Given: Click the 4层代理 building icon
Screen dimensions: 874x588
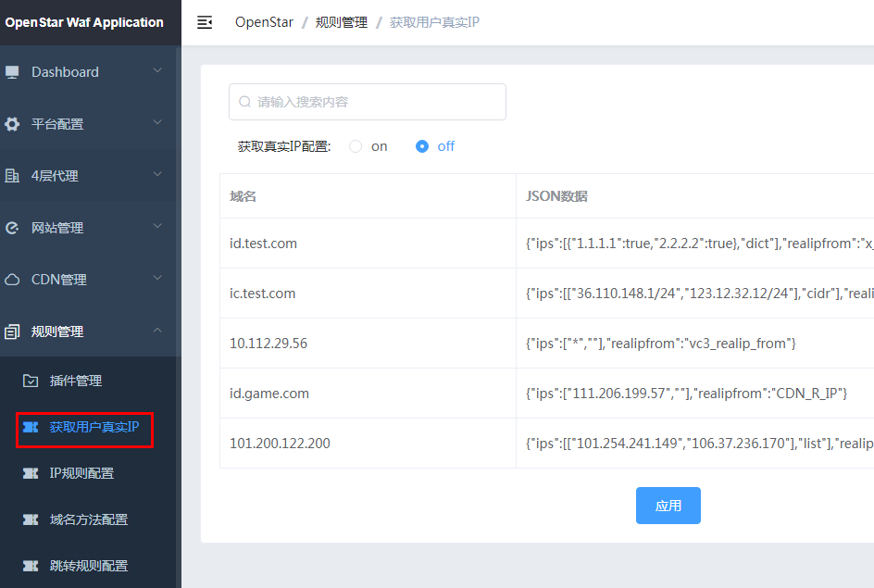Looking at the screenshot, I should [x=12, y=176].
